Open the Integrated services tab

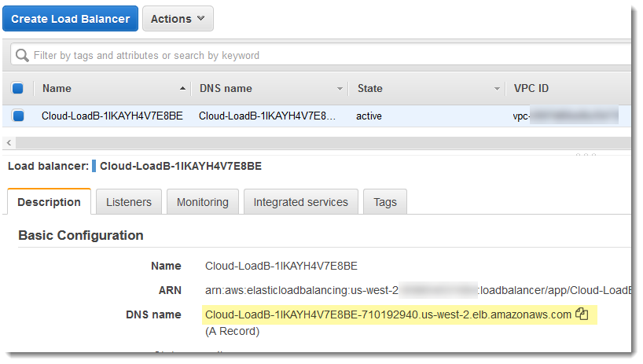(x=300, y=202)
